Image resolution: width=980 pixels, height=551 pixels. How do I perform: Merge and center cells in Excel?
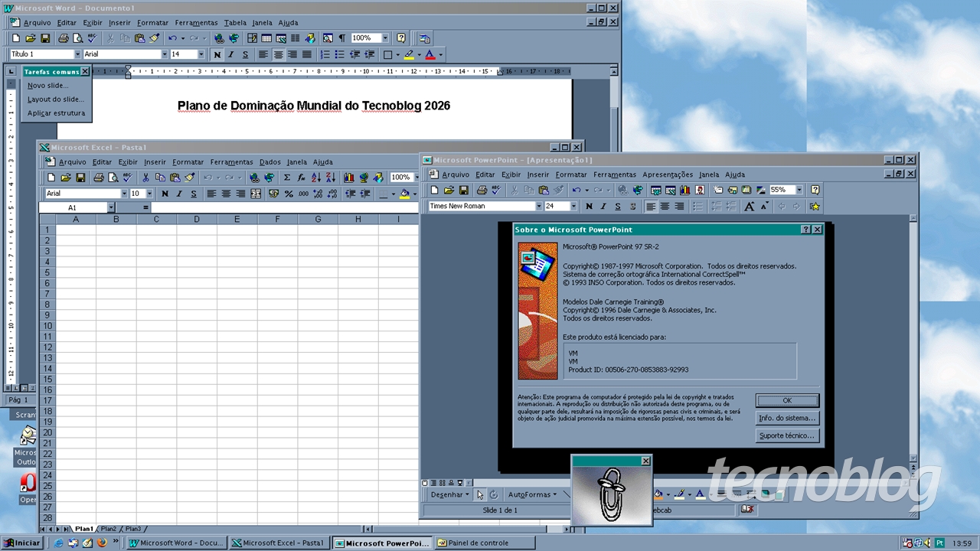[x=256, y=194]
